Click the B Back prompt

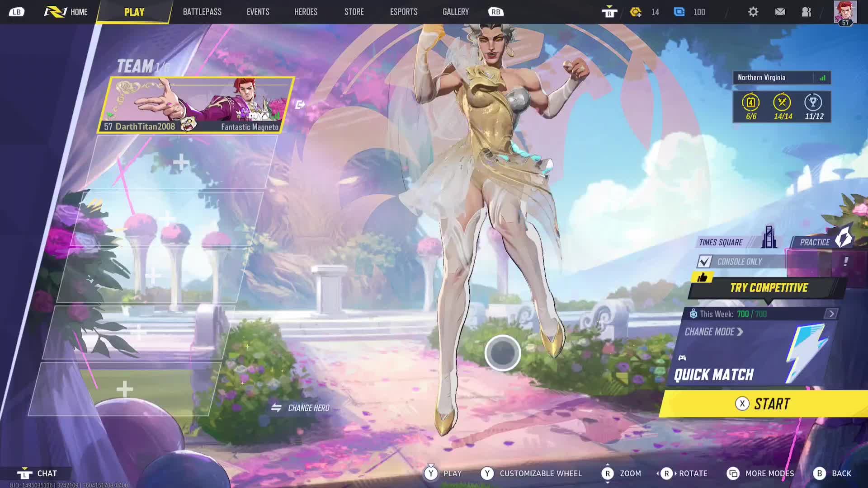click(x=832, y=474)
